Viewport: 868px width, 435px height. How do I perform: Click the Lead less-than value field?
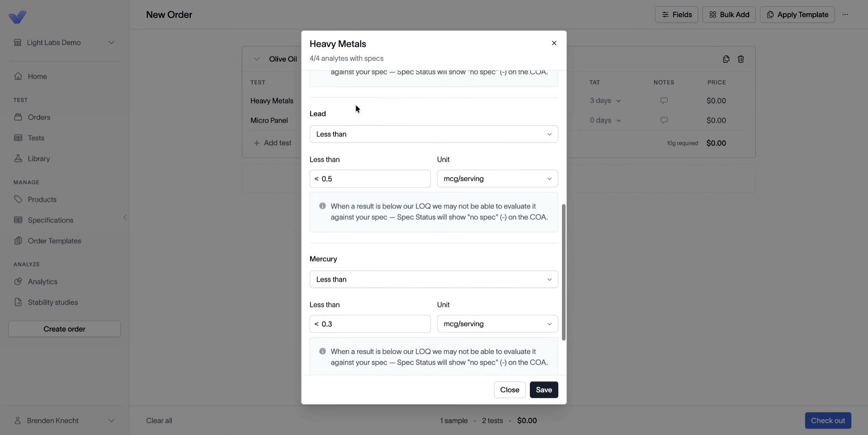[x=370, y=179]
